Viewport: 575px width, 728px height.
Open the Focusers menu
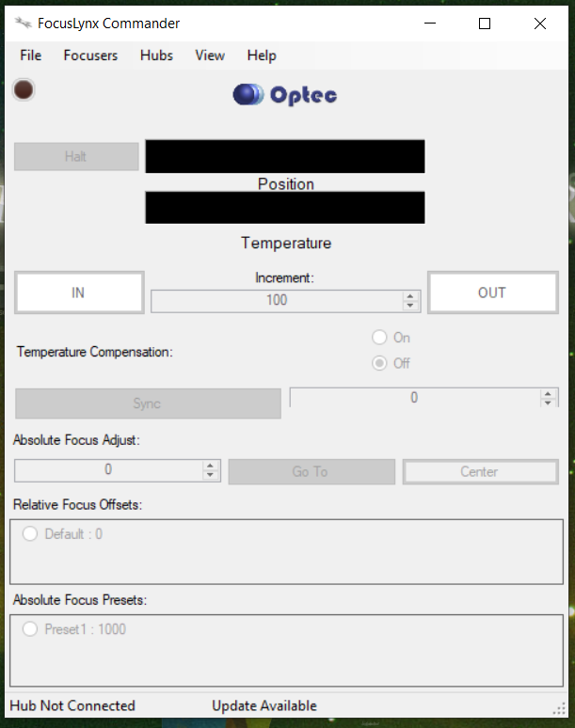coord(90,55)
